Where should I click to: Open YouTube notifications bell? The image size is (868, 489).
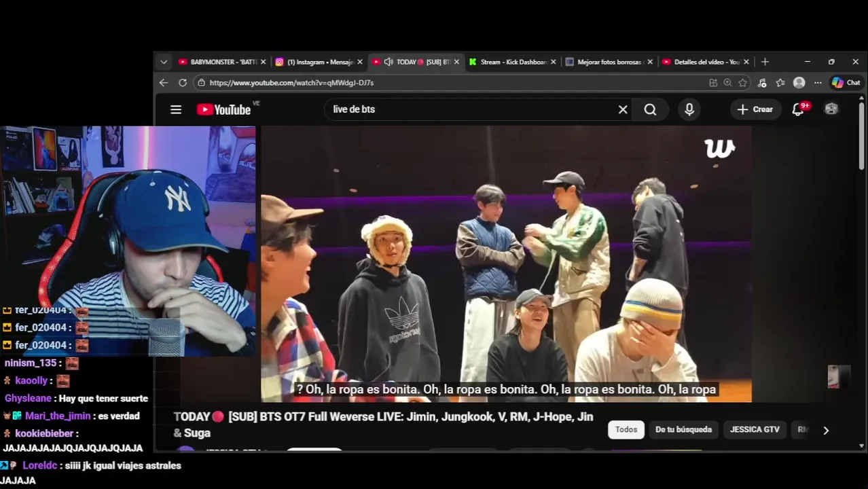coord(799,109)
